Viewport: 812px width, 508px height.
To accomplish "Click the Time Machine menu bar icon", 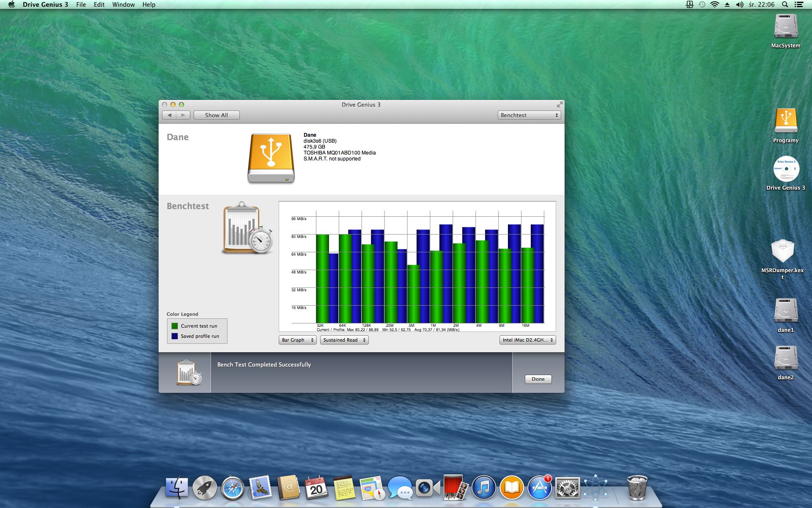I will [x=702, y=5].
